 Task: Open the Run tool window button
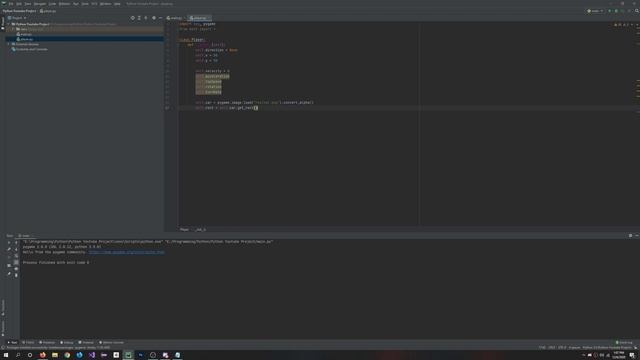pos(12,342)
